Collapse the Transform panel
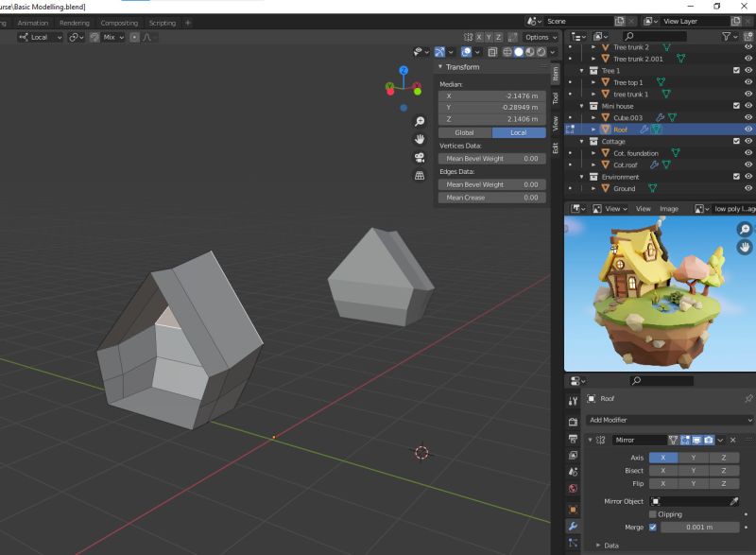756x555 pixels. coord(440,66)
